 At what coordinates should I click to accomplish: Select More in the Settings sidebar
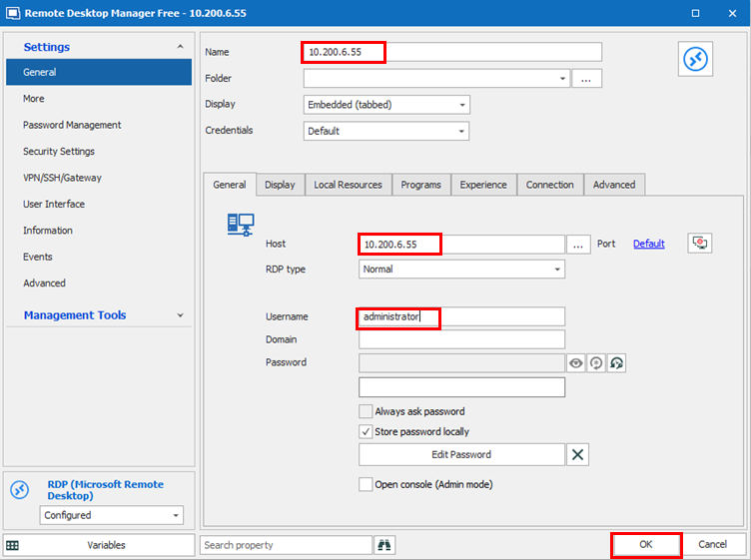99,99
